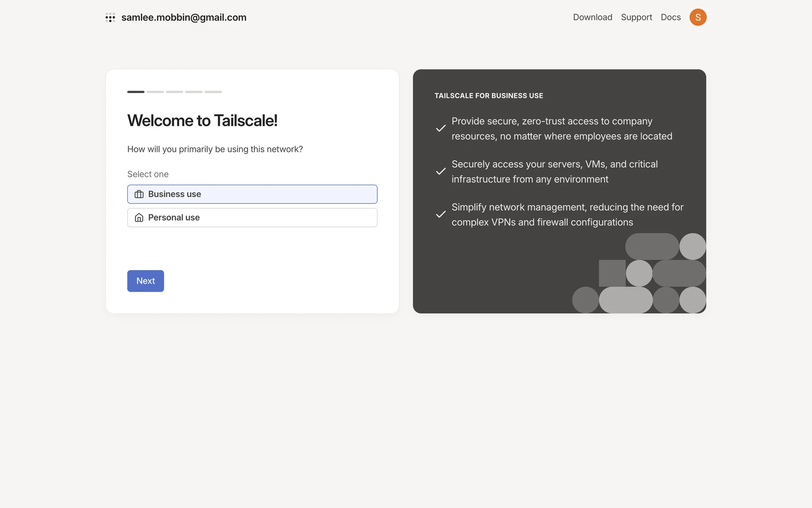Open the orange S user avatar

698,17
